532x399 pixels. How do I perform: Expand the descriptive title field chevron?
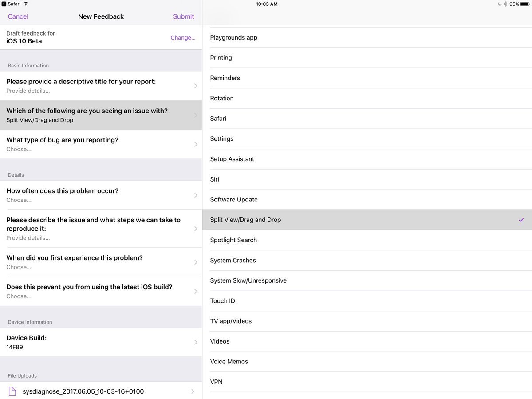196,86
